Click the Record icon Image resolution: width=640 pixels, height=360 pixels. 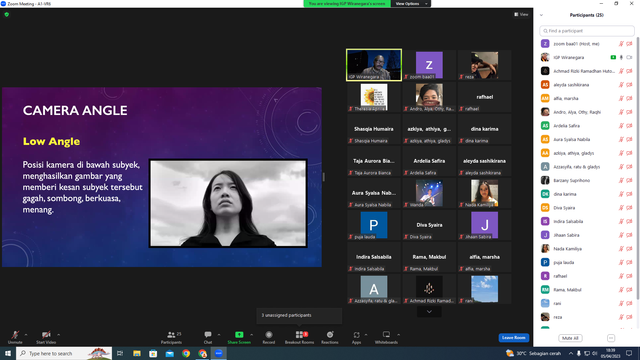(x=269, y=335)
